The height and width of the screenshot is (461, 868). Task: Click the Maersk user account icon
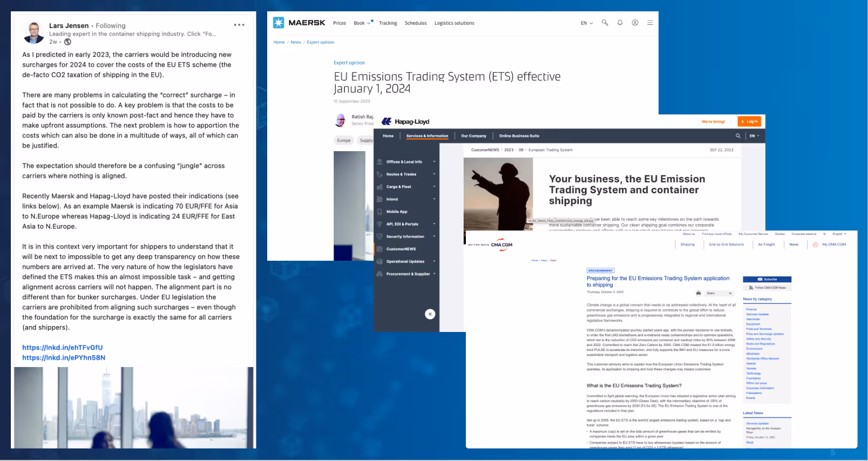[635, 23]
